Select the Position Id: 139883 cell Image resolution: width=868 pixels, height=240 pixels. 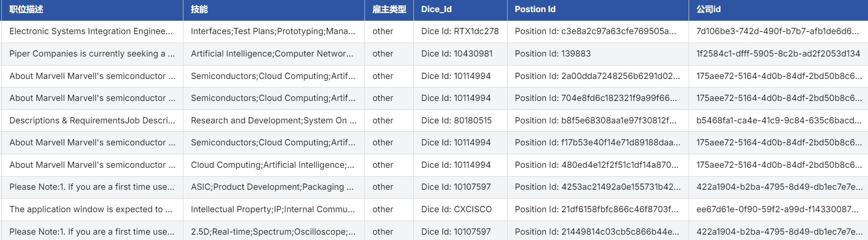553,54
